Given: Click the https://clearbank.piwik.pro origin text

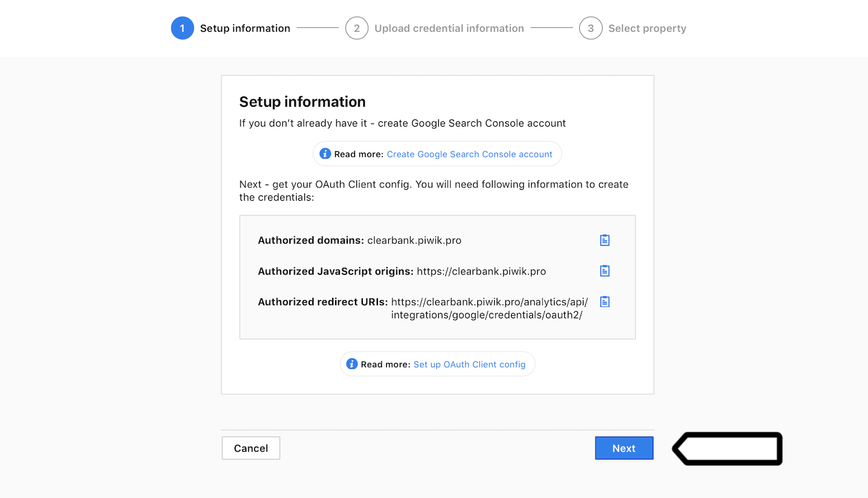Looking at the screenshot, I should (482, 271).
